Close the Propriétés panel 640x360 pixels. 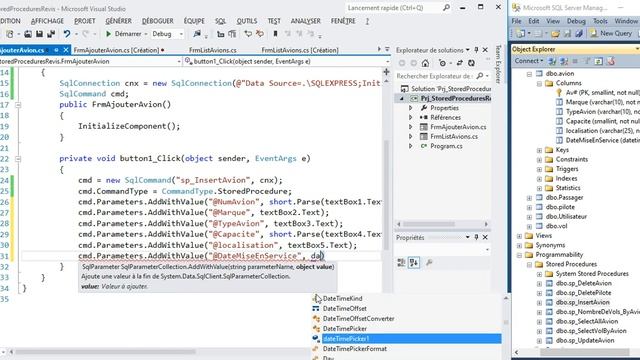point(485,237)
